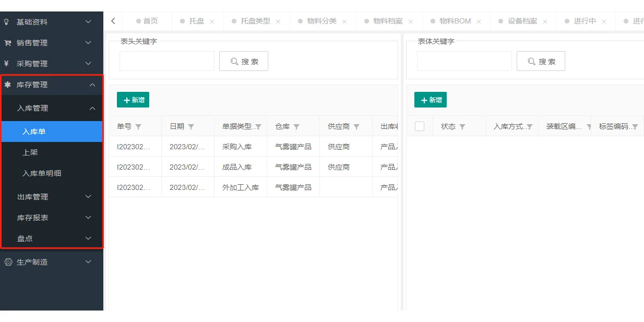Click the snowflake icon beside 库存管理
The width and height of the screenshot is (644, 322).
[7, 85]
